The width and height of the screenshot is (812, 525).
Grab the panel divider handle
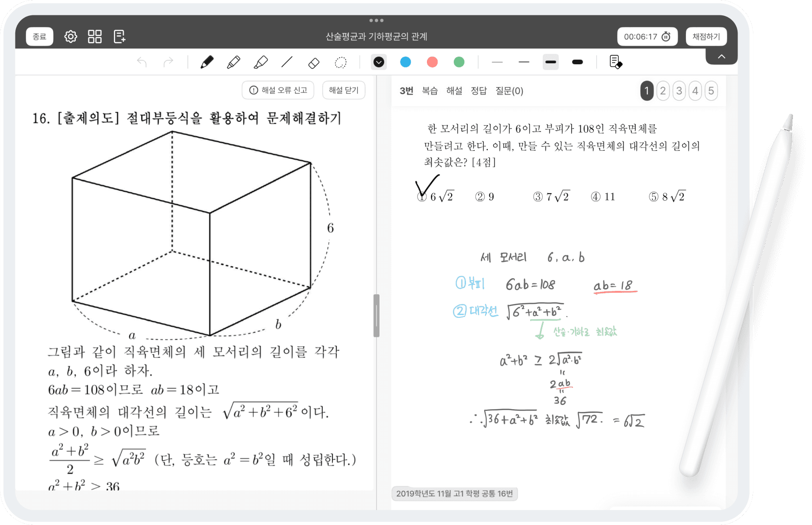[376, 316]
